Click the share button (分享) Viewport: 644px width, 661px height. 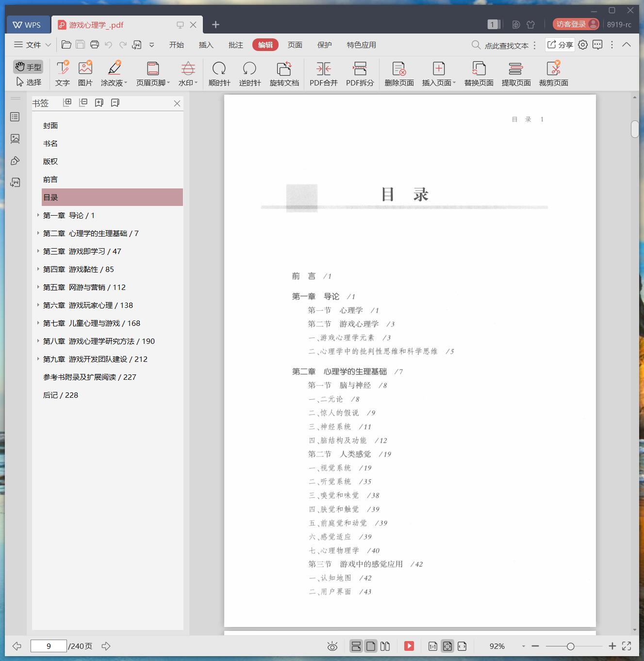560,45
